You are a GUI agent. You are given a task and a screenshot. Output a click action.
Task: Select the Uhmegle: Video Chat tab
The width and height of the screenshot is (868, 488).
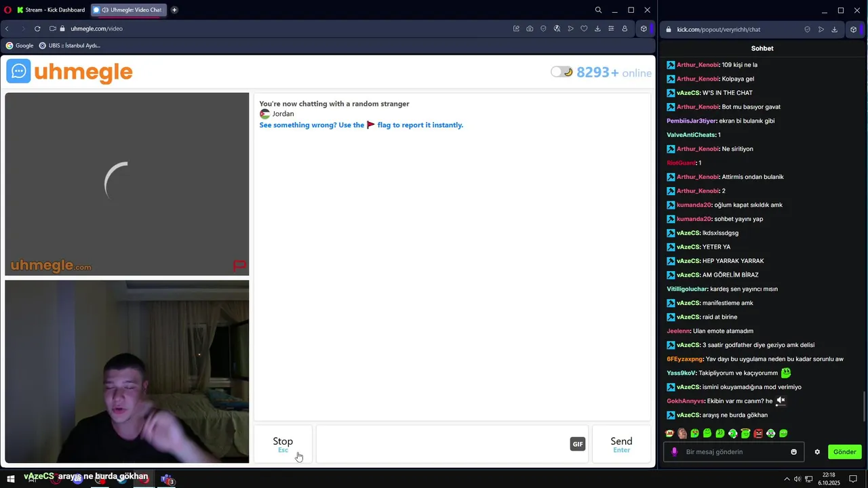pos(127,10)
